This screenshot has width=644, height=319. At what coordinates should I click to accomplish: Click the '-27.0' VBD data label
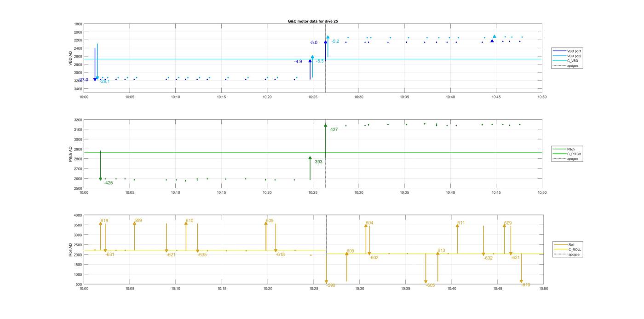pos(83,80)
